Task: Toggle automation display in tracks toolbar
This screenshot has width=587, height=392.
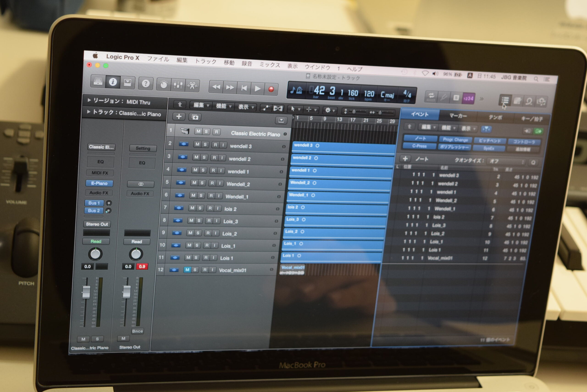Action: [266, 108]
